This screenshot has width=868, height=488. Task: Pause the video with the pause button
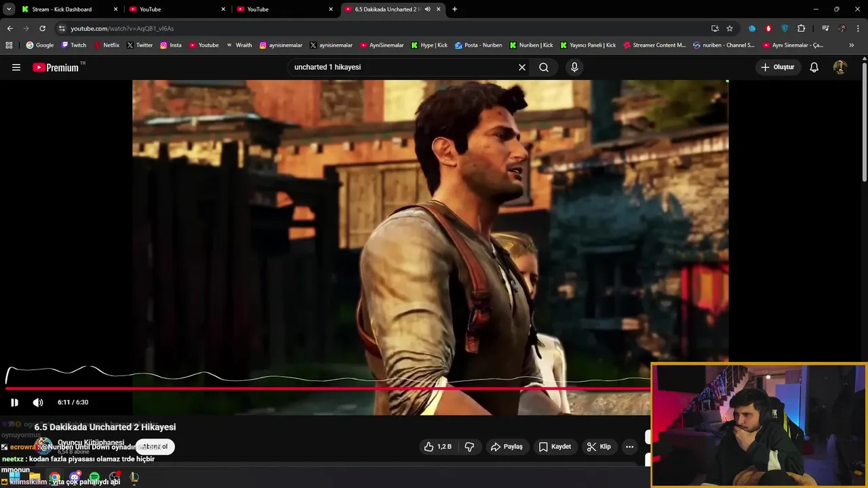point(14,402)
